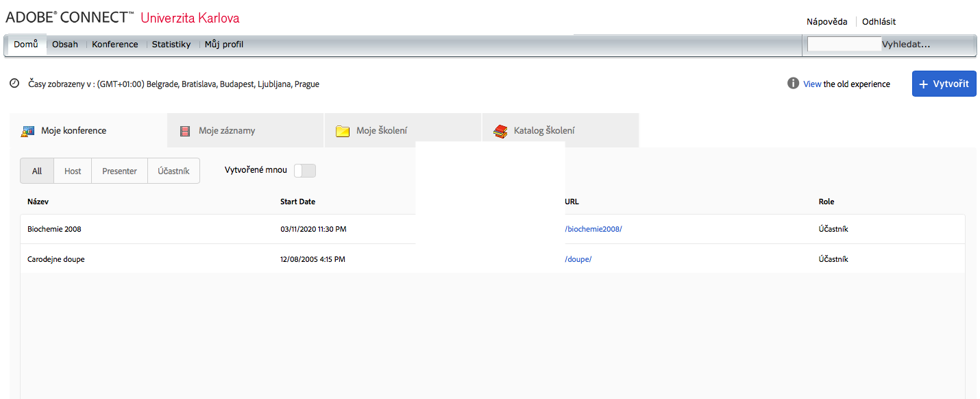
Task: Go to Statistiky in navigation bar
Action: pyautogui.click(x=171, y=45)
